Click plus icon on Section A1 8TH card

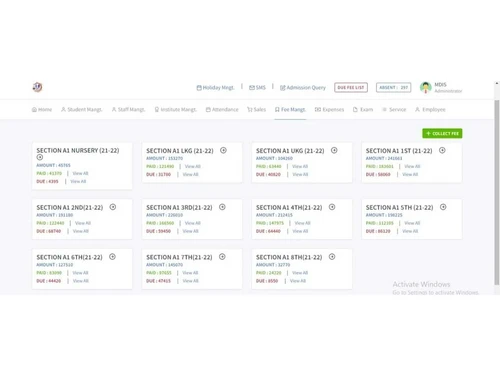click(332, 257)
